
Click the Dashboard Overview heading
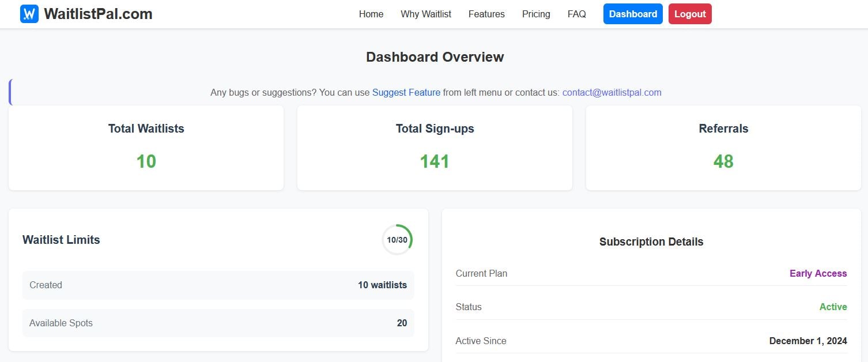pyautogui.click(x=435, y=57)
